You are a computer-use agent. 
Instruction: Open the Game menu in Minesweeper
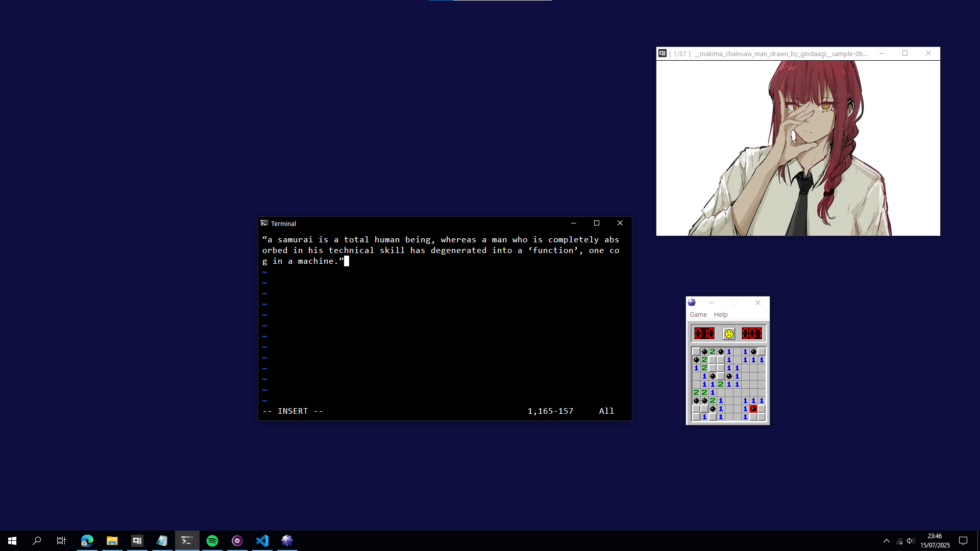pyautogui.click(x=698, y=315)
